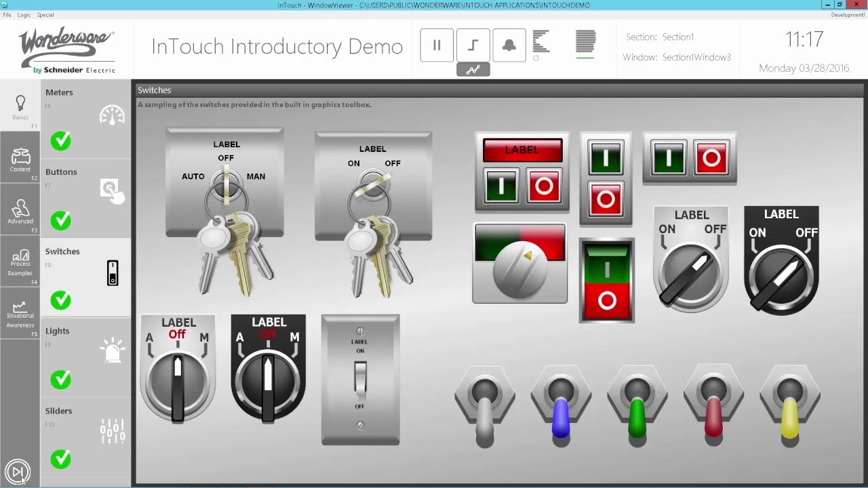Flip the wall light switch labeled ON/OFF
Image resolution: width=868 pixels, height=488 pixels.
(x=360, y=378)
